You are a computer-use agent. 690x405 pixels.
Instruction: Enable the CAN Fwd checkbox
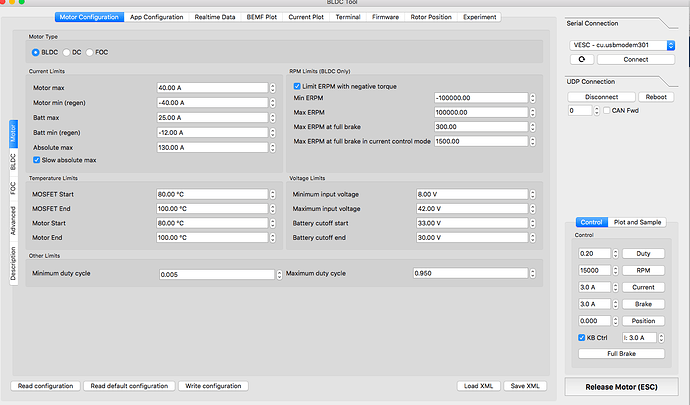[x=603, y=111]
